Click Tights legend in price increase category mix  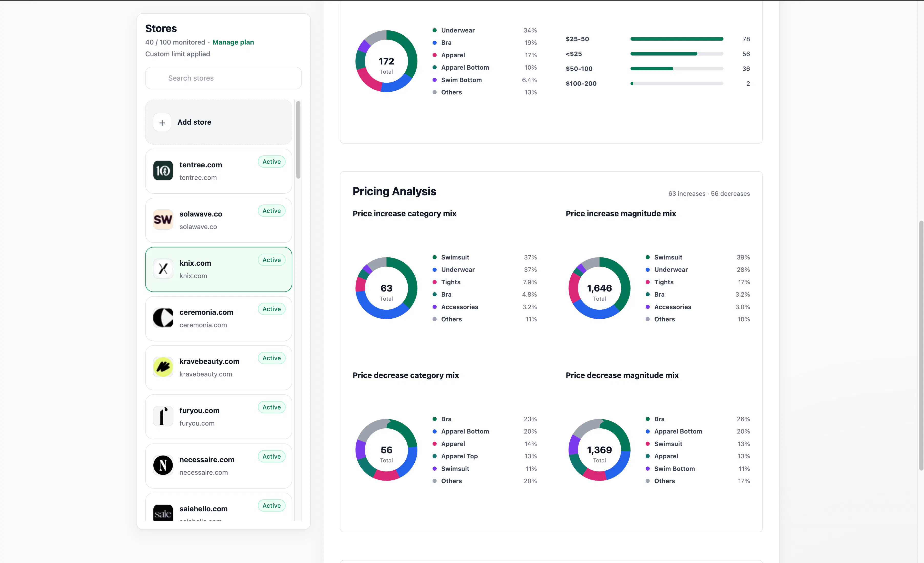[450, 282]
